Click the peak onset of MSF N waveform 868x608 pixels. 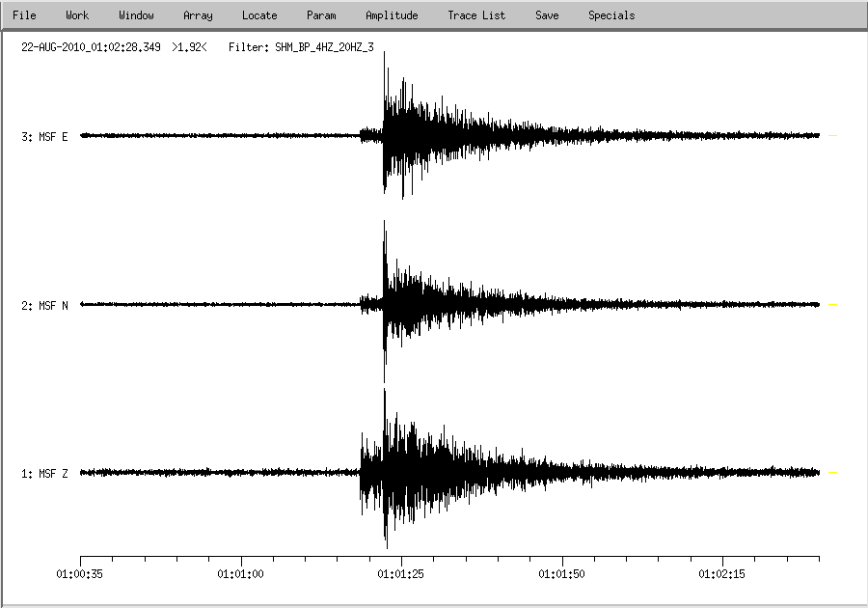tap(384, 302)
